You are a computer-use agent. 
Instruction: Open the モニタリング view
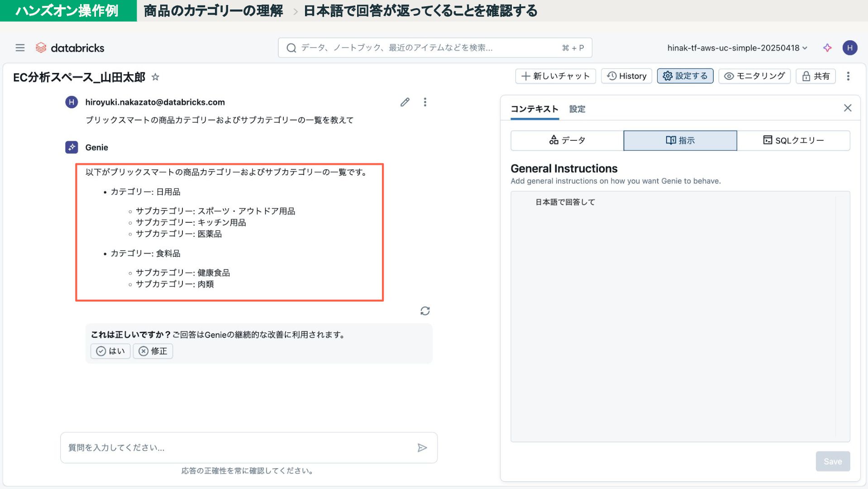[754, 76]
